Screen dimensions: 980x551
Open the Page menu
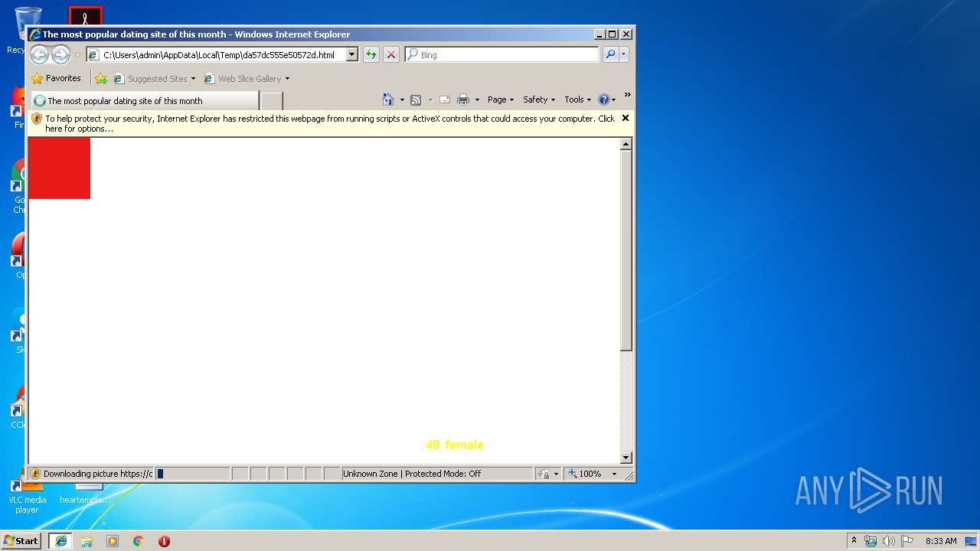501,99
